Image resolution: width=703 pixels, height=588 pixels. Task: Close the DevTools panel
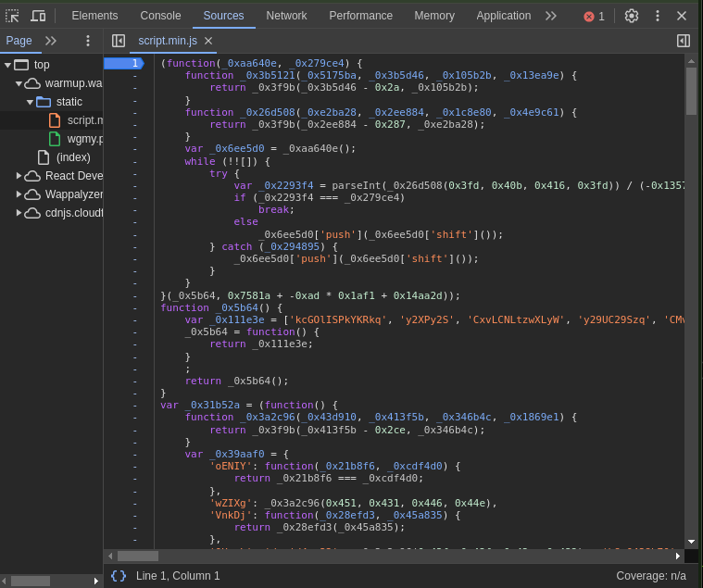pyautogui.click(x=682, y=16)
